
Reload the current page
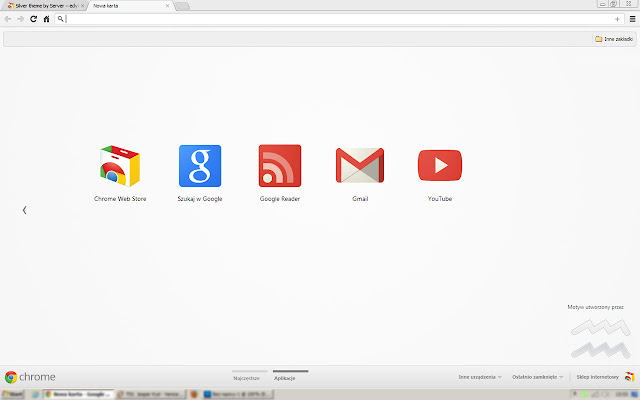coord(33,19)
